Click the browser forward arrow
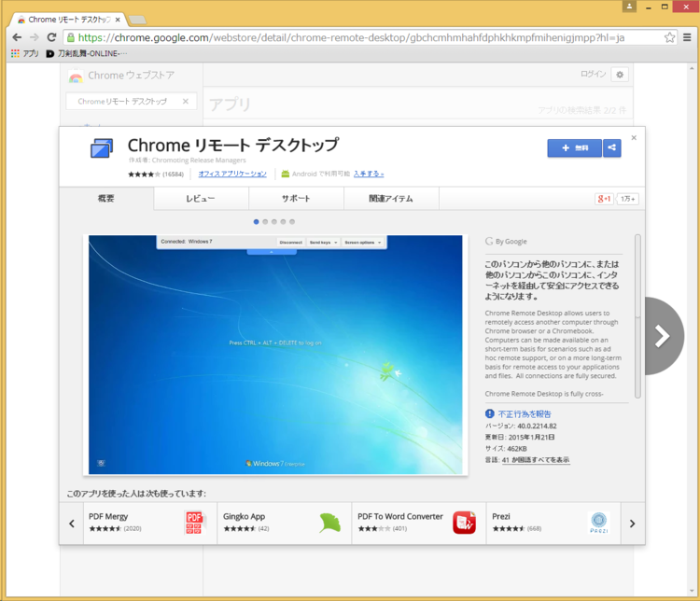Image resolution: width=700 pixels, height=601 pixels. coord(35,37)
